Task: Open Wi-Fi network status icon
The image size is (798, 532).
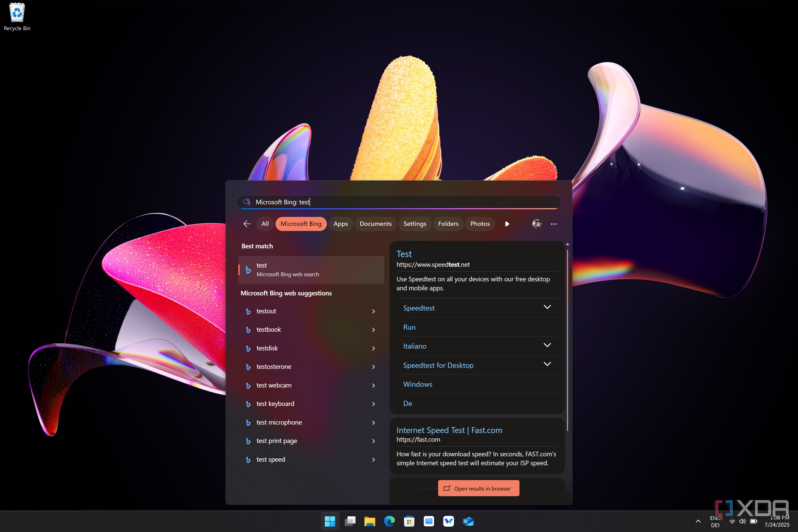Action: tap(732, 522)
